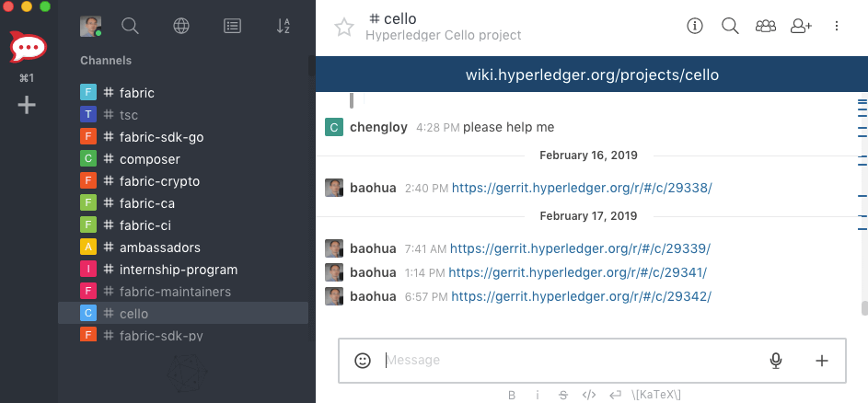The width and height of the screenshot is (868, 403).
Task: Change sidebar view mode icon
Action: click(x=232, y=26)
